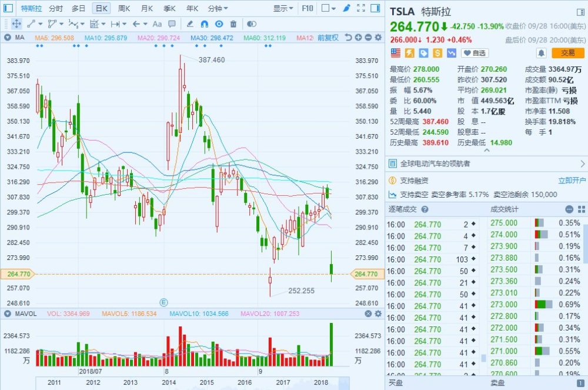This screenshot has width=588, height=390.
Task: Select the polygon shape drawing tool
Action: coord(52,24)
